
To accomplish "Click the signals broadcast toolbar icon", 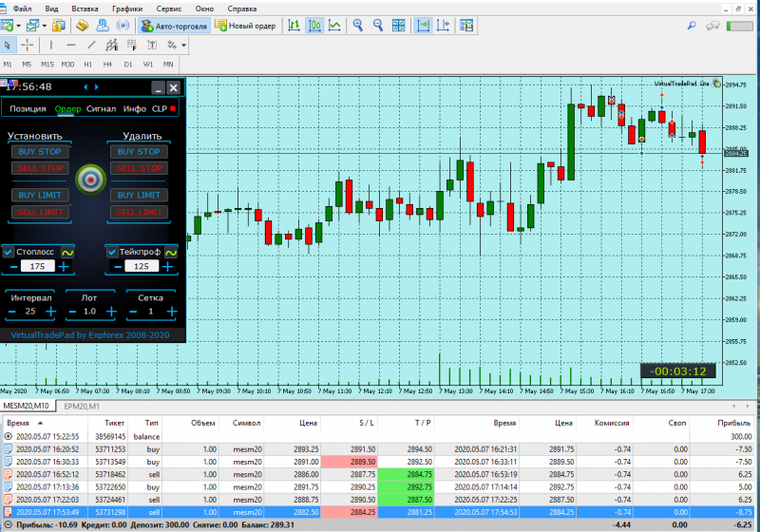I will pyautogui.click(x=123, y=26).
